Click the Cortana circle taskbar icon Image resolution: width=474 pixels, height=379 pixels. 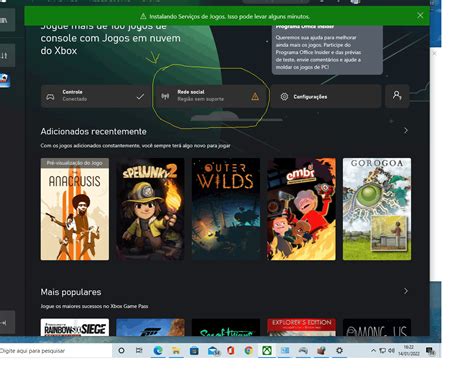122,351
